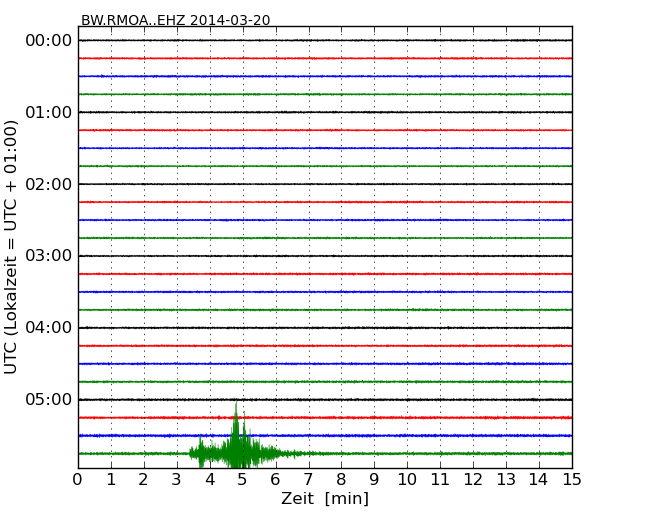Click x-axis tick label 5

click(243, 480)
